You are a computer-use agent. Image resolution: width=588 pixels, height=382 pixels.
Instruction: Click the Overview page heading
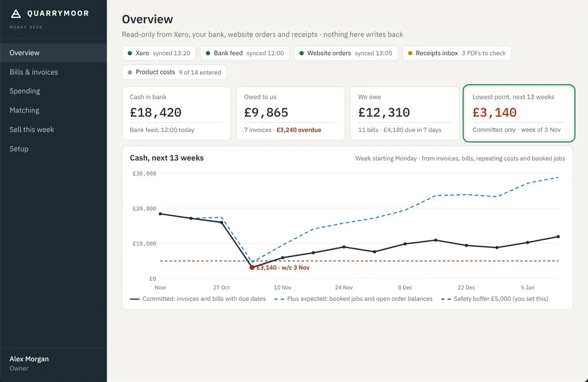click(x=147, y=19)
